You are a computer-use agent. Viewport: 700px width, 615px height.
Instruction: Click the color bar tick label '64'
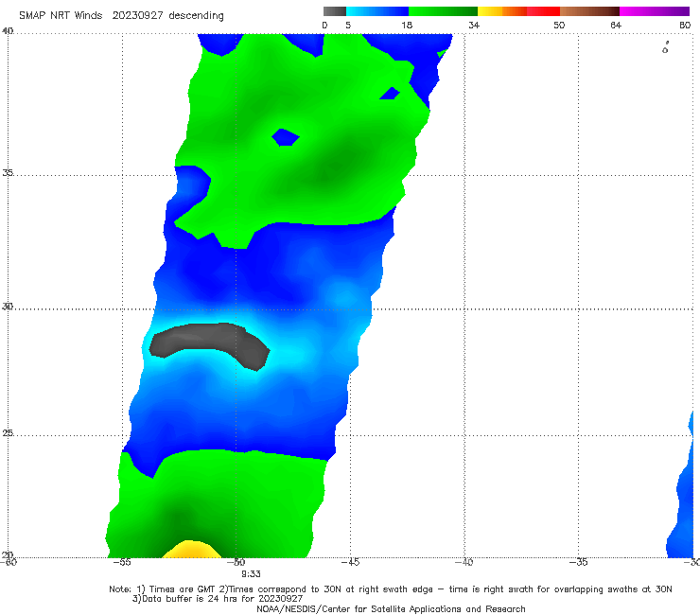pos(616,25)
